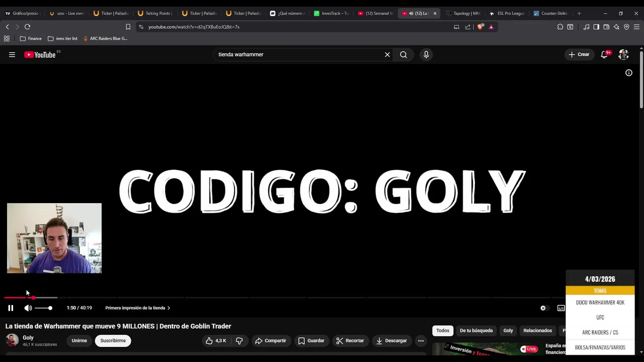Subscribe with the Suscribirme button
Viewport: 644px width, 362px height.
113,341
